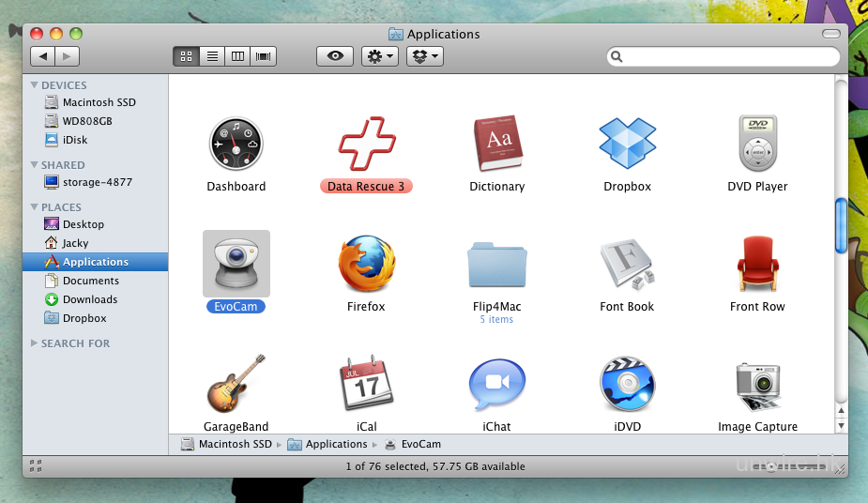The image size is (868, 503).
Task: Select the Data Rescue 3 icon
Action: [x=366, y=145]
